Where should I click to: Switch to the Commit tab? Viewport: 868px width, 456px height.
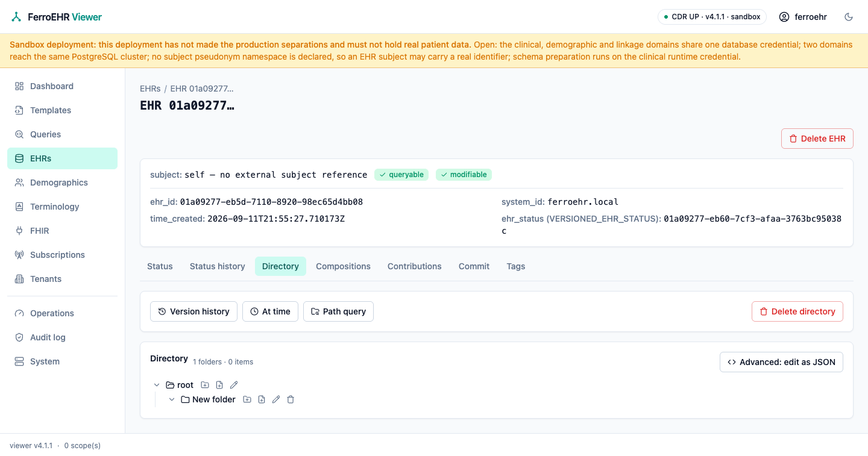(474, 266)
